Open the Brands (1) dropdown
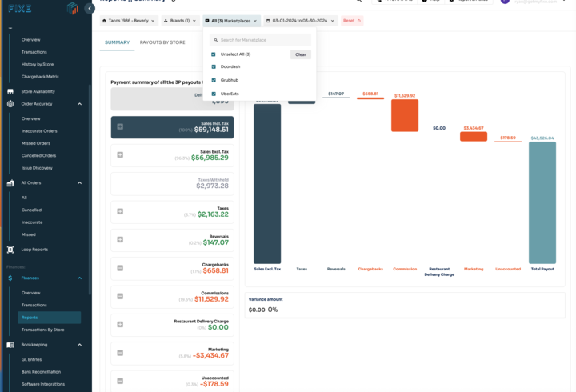This screenshot has height=392, width=576. point(179,21)
